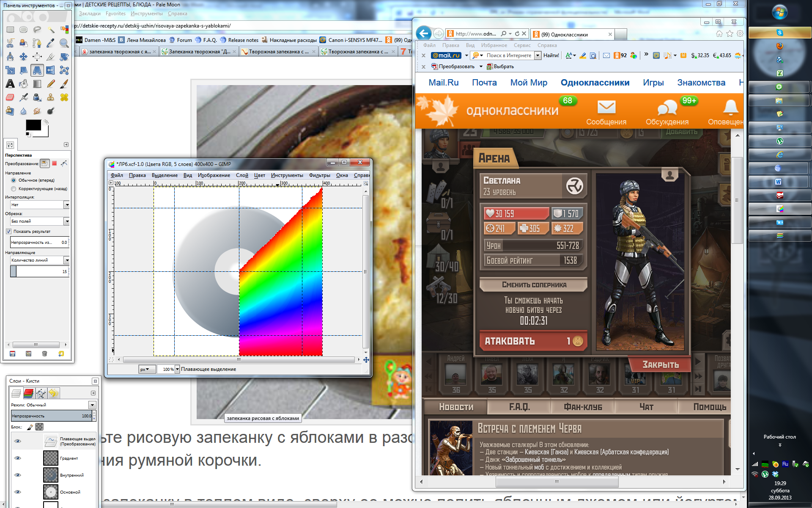Select the Smudge tool
The image size is (812, 508).
[x=37, y=111]
